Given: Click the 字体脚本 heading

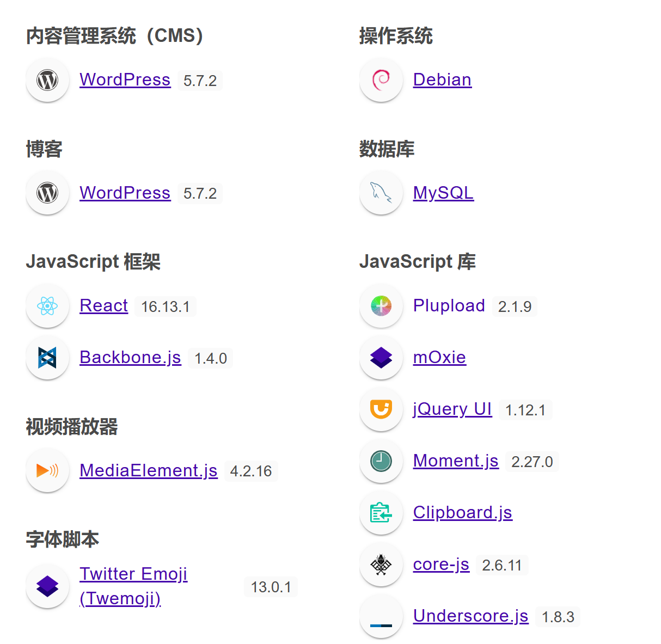Looking at the screenshot, I should tap(63, 539).
